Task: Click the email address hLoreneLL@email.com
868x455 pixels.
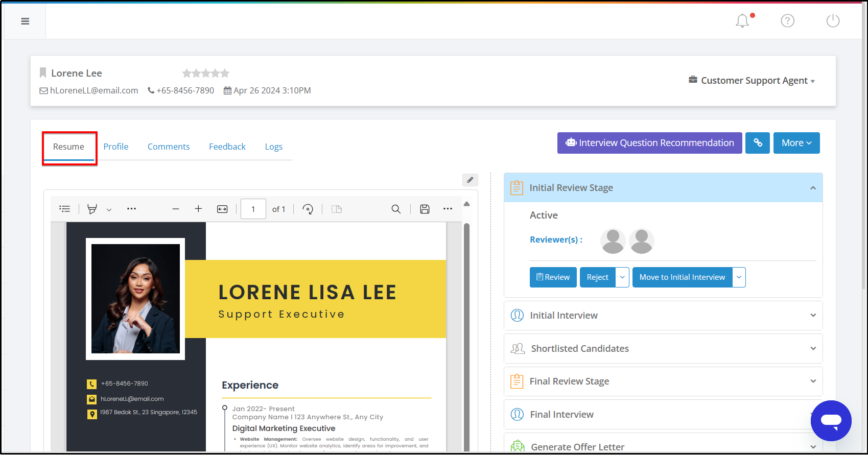Action: click(x=94, y=90)
